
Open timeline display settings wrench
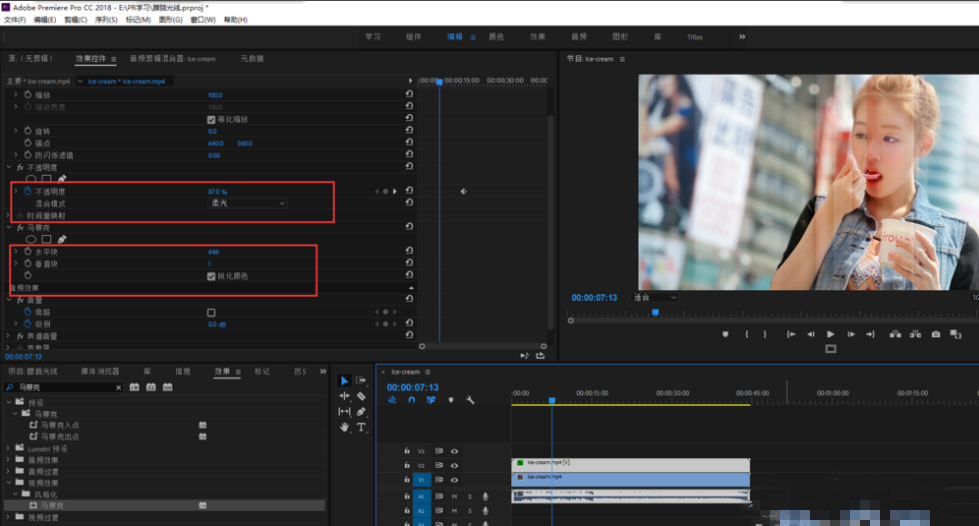(x=469, y=400)
